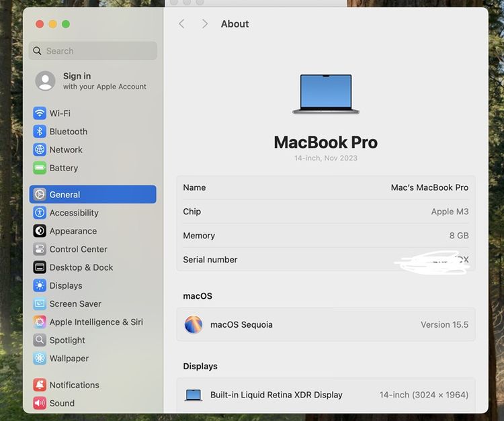Open Desktop & Dock icon
The image size is (504, 421).
point(40,267)
